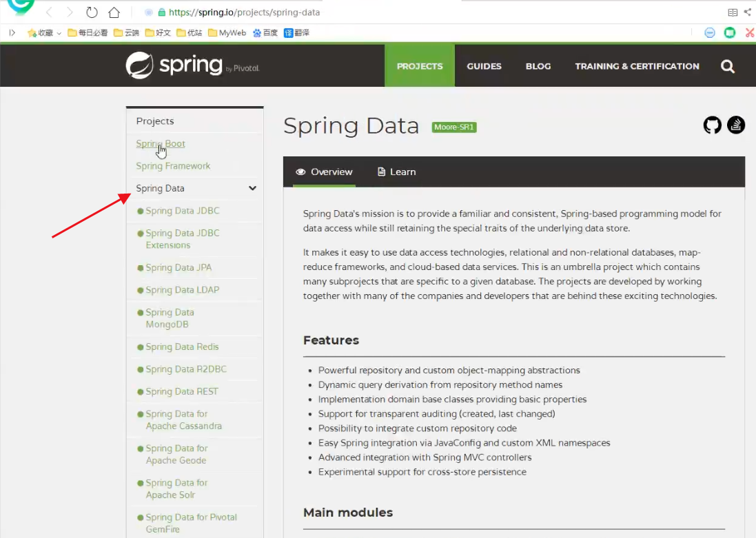The image size is (756, 538).
Task: Click the Features section heading
Action: click(331, 340)
